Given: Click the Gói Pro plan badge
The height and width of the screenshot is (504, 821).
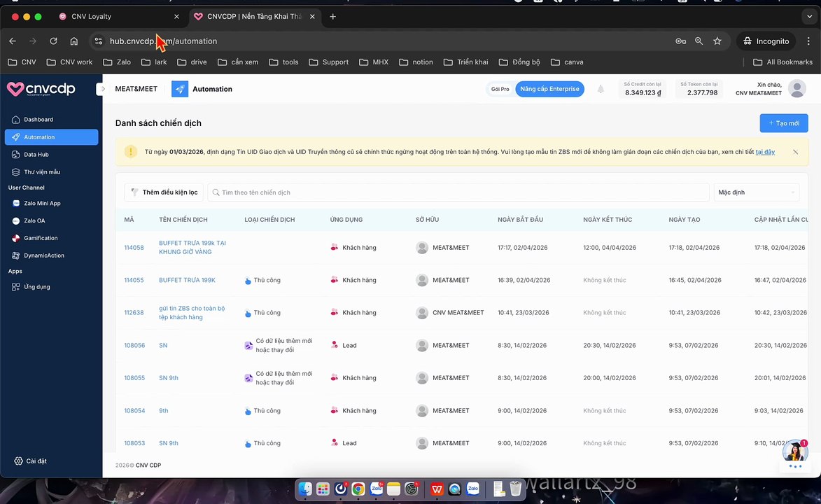Looking at the screenshot, I should pos(500,89).
